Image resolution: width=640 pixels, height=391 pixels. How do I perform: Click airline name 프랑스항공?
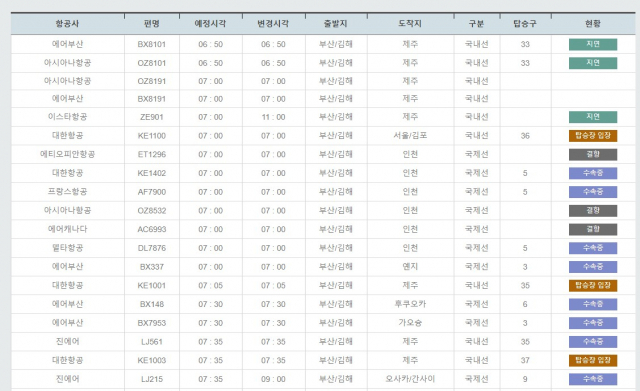pyautogui.click(x=67, y=192)
